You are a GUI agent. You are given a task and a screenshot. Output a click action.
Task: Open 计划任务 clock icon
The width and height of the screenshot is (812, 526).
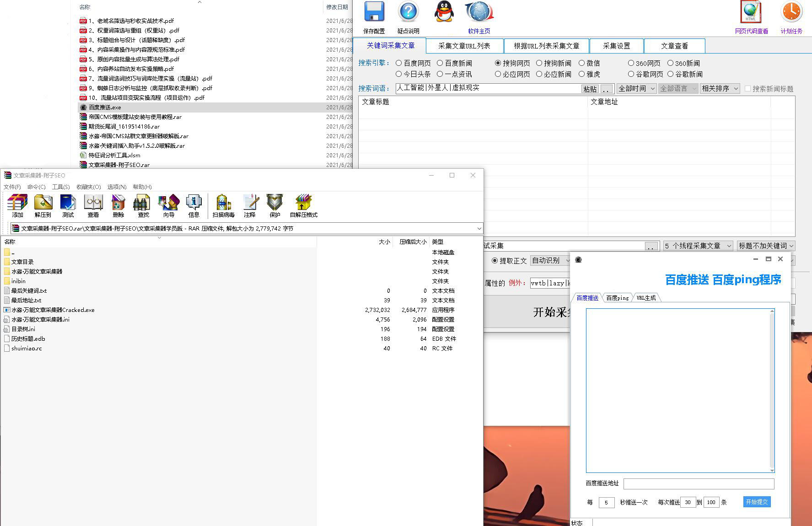pyautogui.click(x=791, y=12)
